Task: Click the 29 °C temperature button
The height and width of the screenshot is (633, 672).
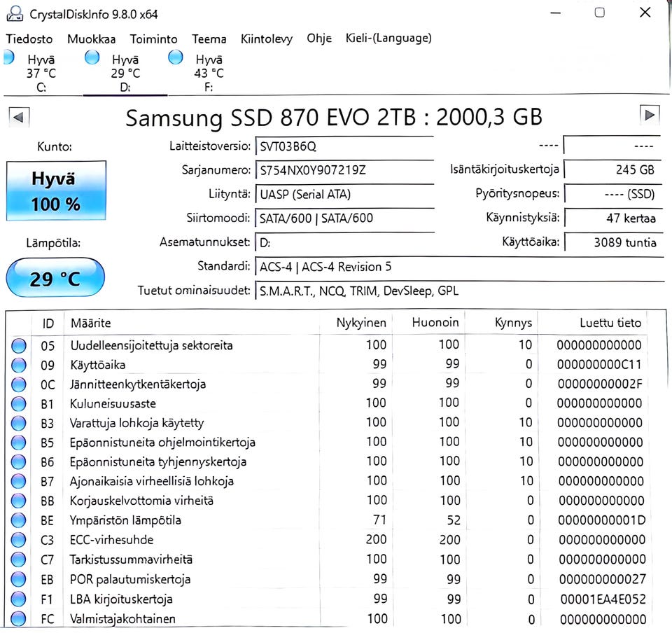Action: [55, 278]
